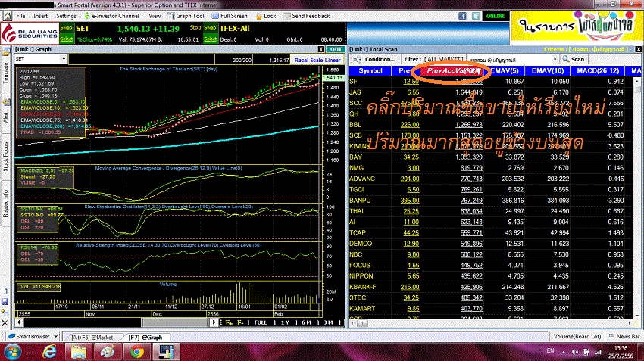Click the chart horizontal scrollbar thumb

[176, 322]
